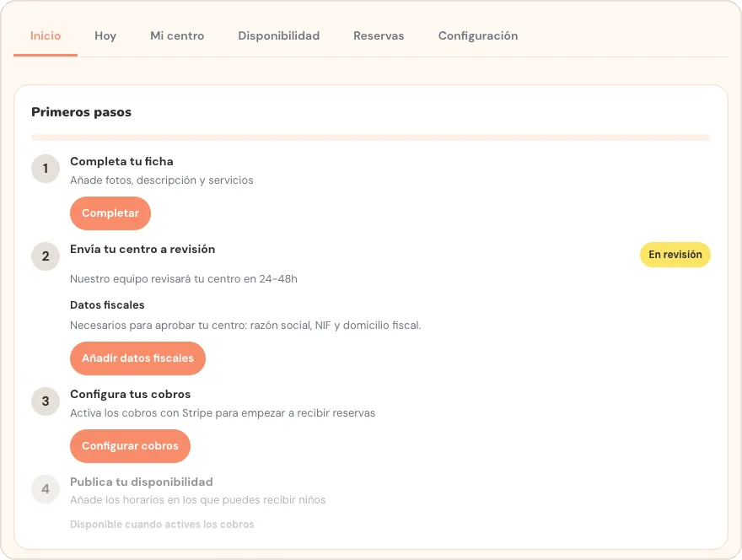
Task: Open the Disponibilidad tab
Action: (x=279, y=36)
